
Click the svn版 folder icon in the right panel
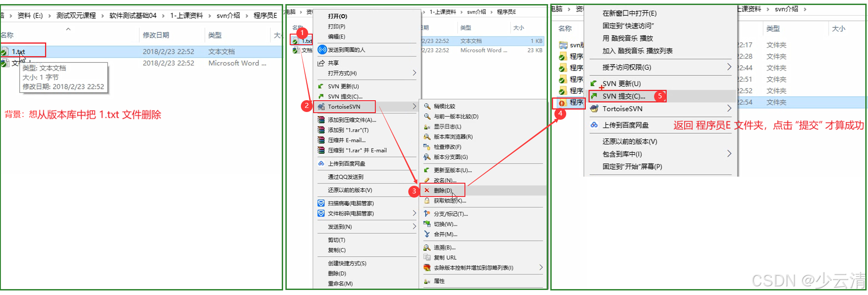point(563,45)
